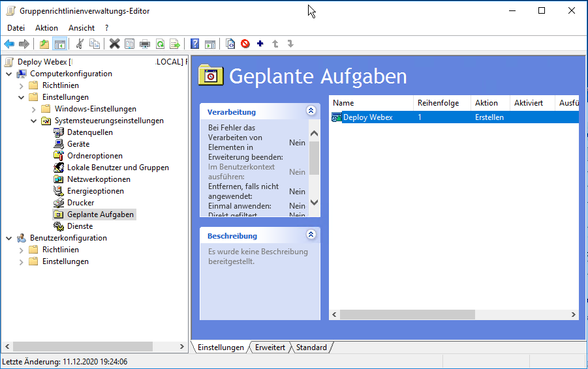The height and width of the screenshot is (369, 588).
Task: Click the copy icon in toolbar
Action: 95,44
